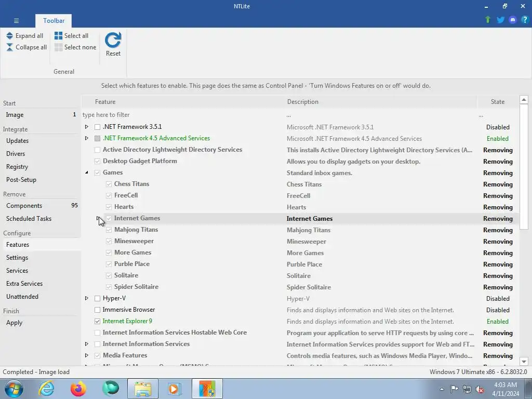This screenshot has height=399, width=532.
Task: Uncheck the Internet Explorer 9 checkbox
Action: (x=97, y=321)
